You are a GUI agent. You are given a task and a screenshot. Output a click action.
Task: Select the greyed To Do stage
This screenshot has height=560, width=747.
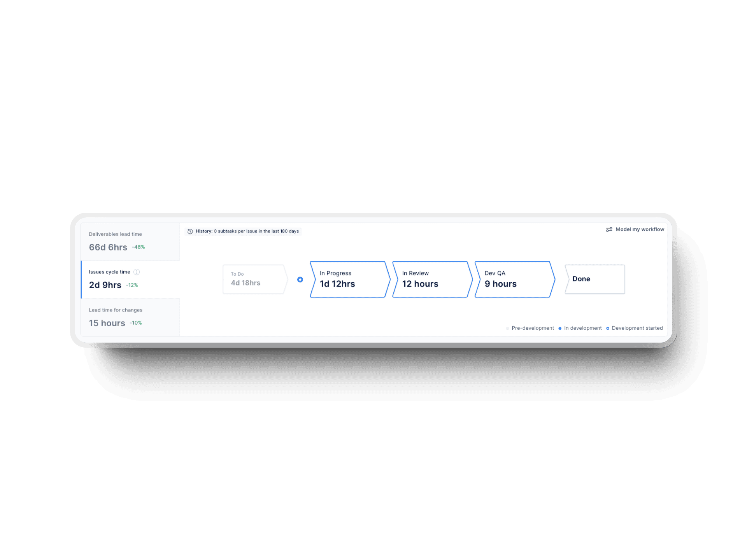(x=253, y=279)
